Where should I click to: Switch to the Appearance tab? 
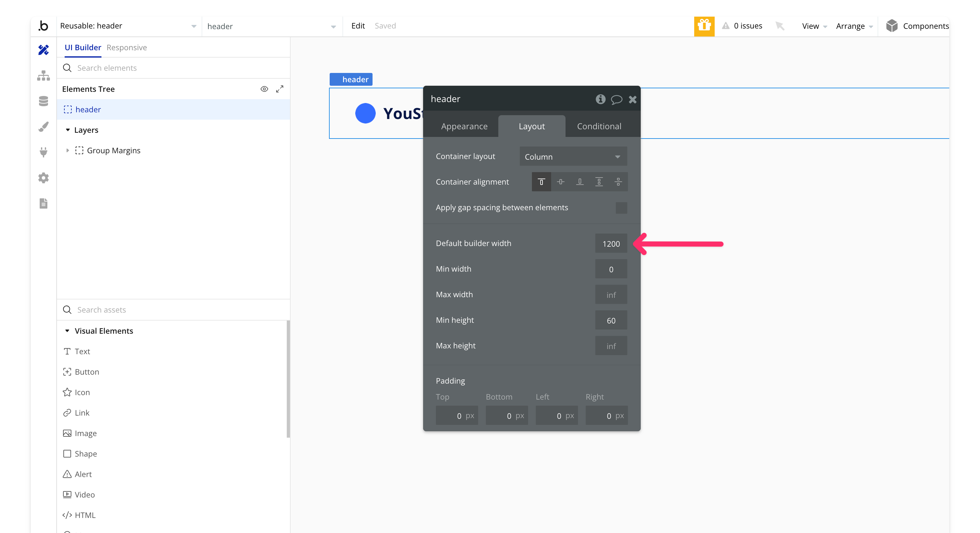pyautogui.click(x=464, y=126)
